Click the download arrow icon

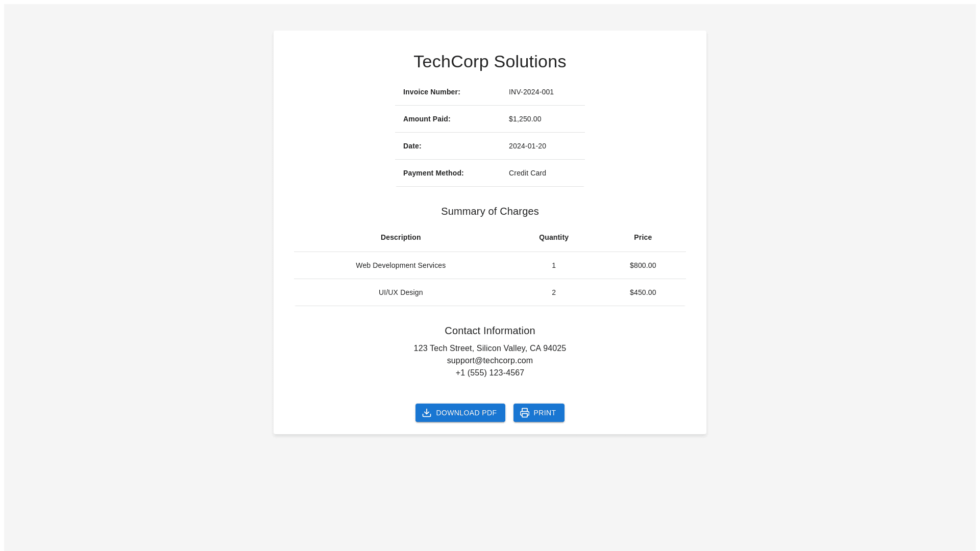(427, 413)
